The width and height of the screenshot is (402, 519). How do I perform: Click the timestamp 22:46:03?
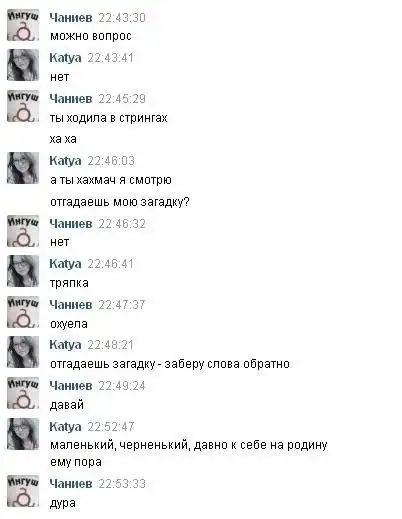click(111, 161)
